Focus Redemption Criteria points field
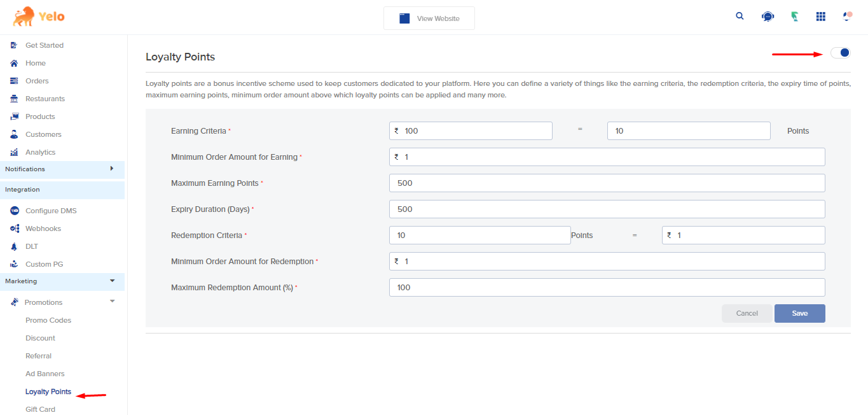This screenshot has height=415, width=868. pos(480,235)
